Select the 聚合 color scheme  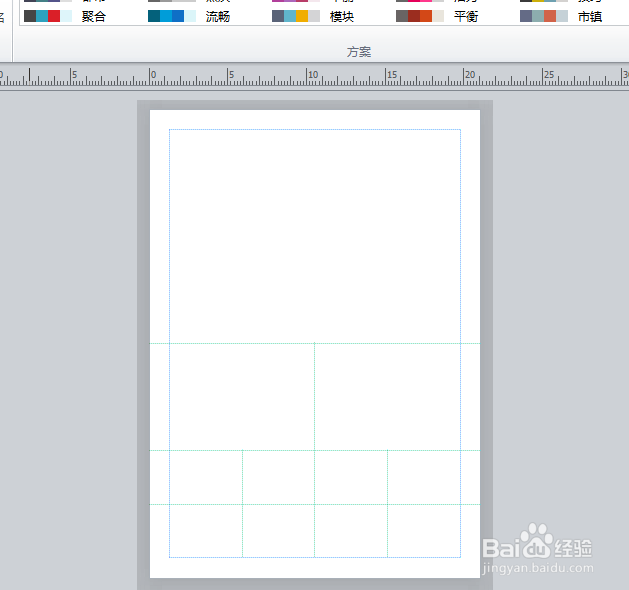click(x=65, y=16)
